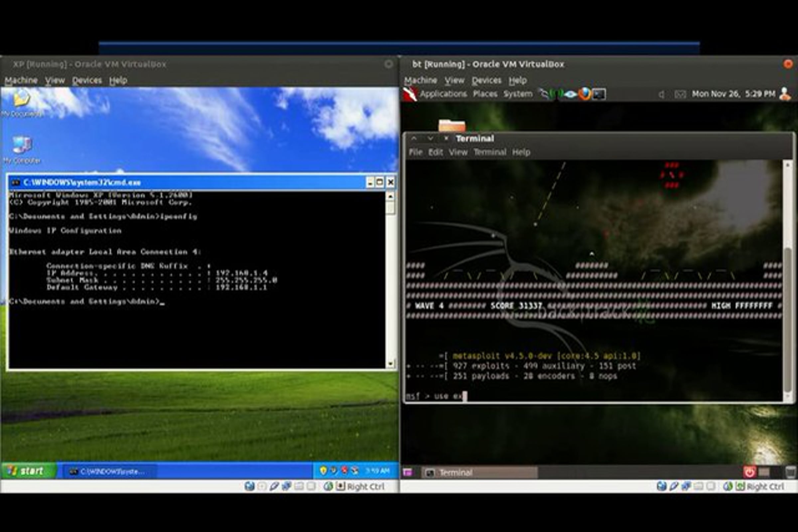Click Terminal entry in bottom taskbar
Screen dimensions: 798x532
[479, 472]
